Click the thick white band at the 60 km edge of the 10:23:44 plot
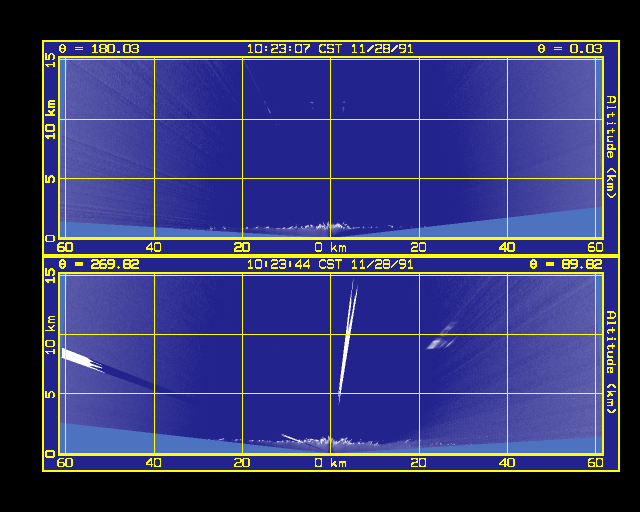640x512 pixels. (82, 360)
